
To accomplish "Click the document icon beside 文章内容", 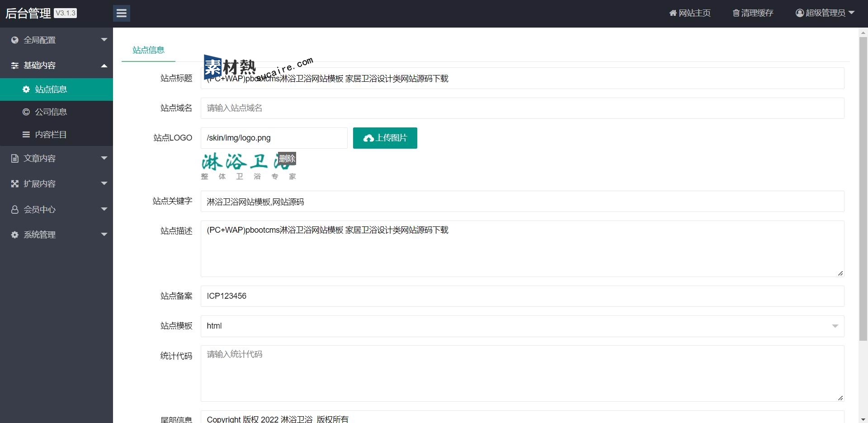I will click(x=15, y=158).
